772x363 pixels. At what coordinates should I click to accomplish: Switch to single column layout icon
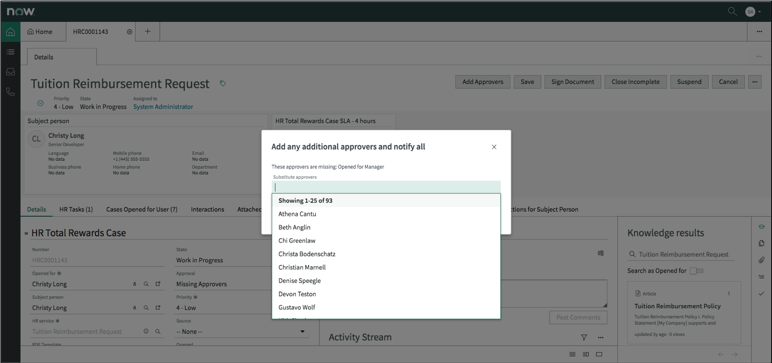(x=572, y=354)
